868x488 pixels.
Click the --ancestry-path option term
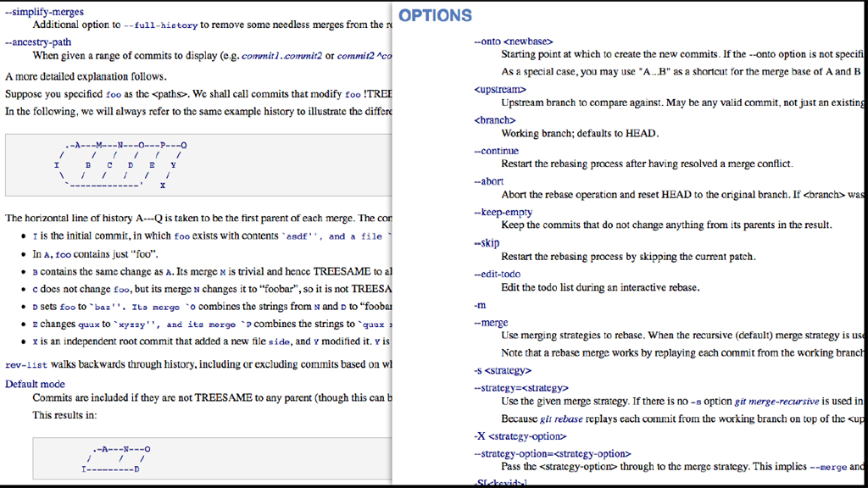(x=38, y=42)
